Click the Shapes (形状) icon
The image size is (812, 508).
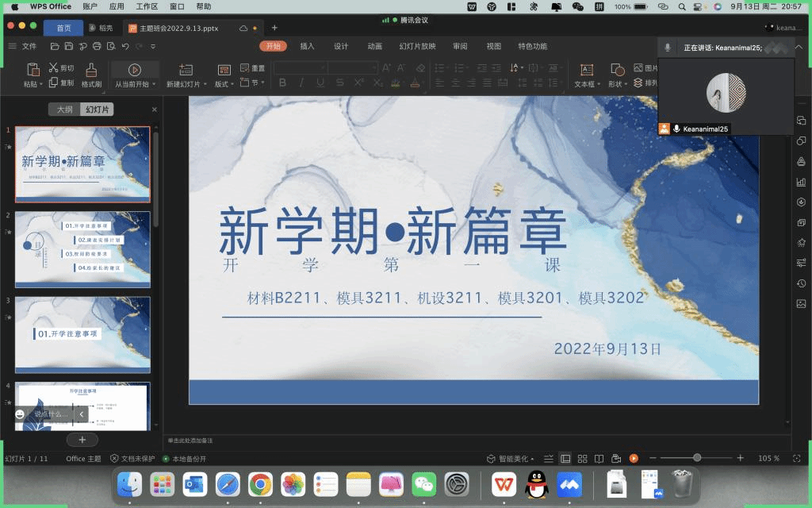click(615, 70)
